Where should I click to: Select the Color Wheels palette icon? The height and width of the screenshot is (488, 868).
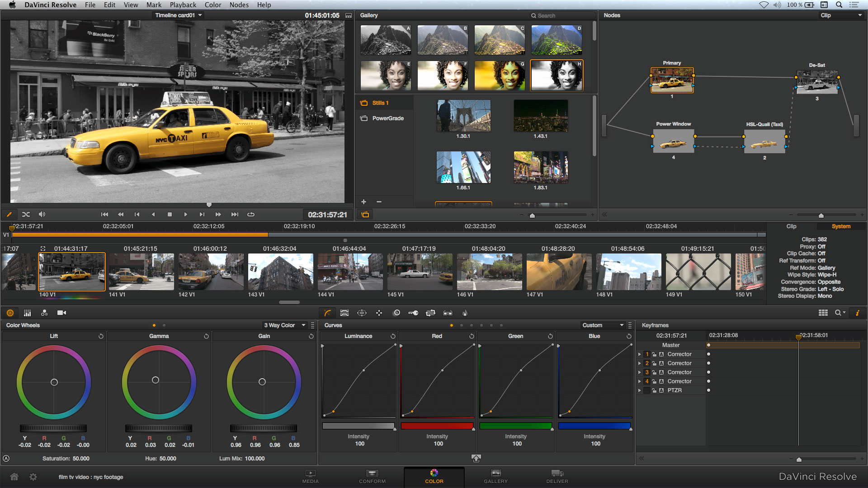[10, 313]
